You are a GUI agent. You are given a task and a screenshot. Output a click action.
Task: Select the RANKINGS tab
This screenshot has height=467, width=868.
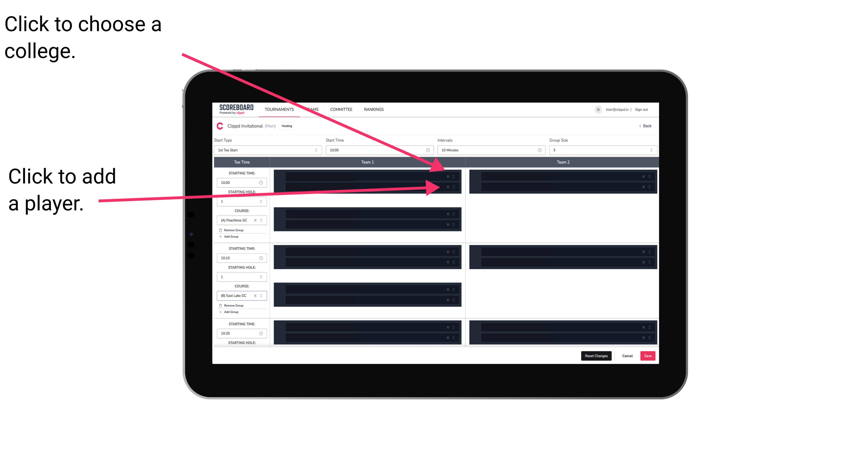click(374, 110)
